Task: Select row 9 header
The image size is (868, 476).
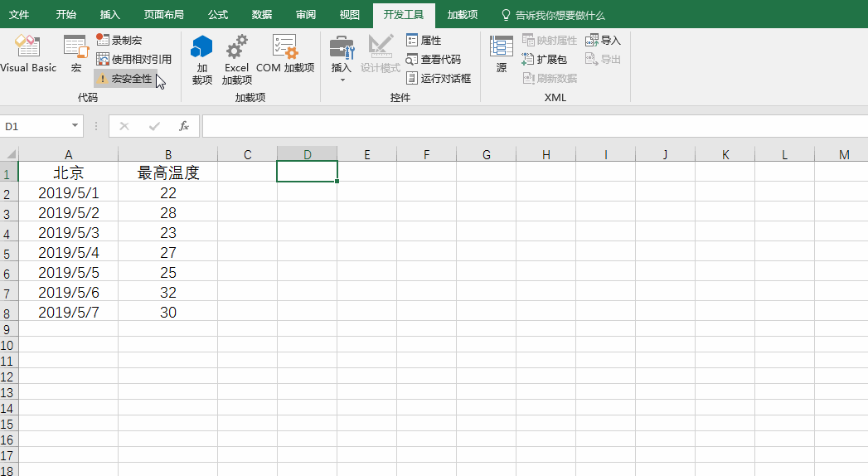Action: click(x=9, y=329)
